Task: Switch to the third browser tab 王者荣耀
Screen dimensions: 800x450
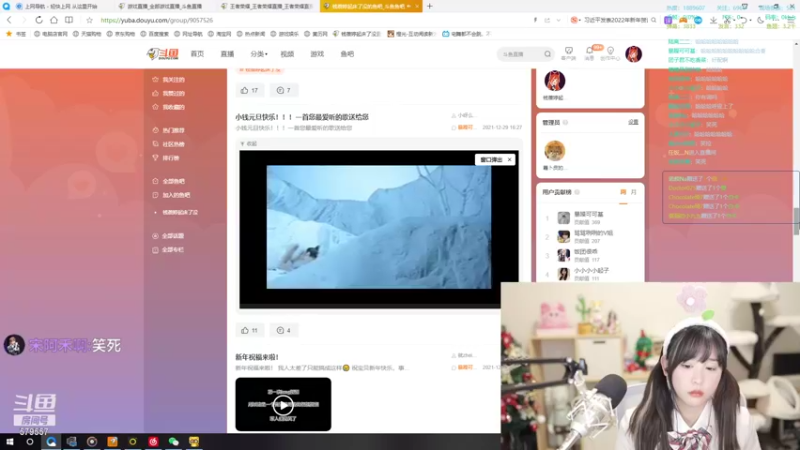Action: pos(268,6)
